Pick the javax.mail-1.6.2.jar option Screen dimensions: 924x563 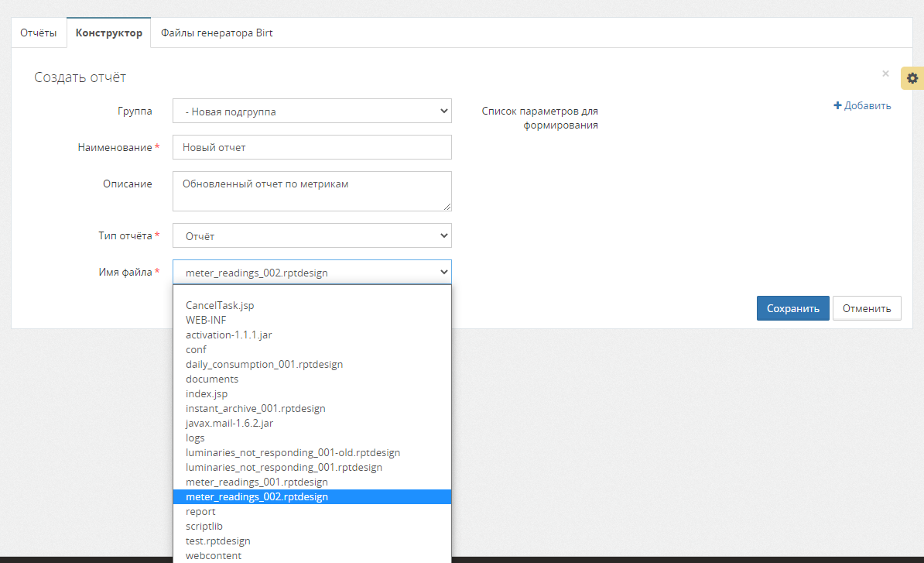[x=229, y=423]
